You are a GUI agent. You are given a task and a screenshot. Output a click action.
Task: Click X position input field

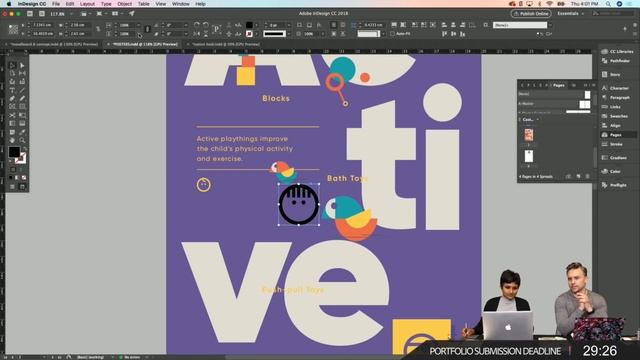[42, 25]
